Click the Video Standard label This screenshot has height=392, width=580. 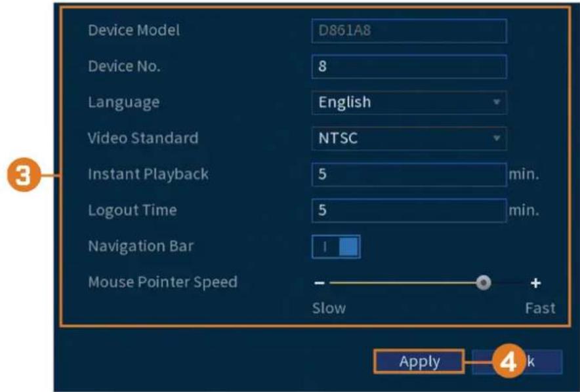click(143, 138)
